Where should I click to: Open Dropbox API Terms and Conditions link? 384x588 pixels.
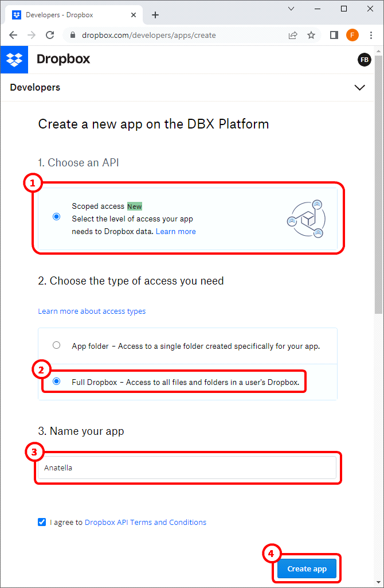146,522
